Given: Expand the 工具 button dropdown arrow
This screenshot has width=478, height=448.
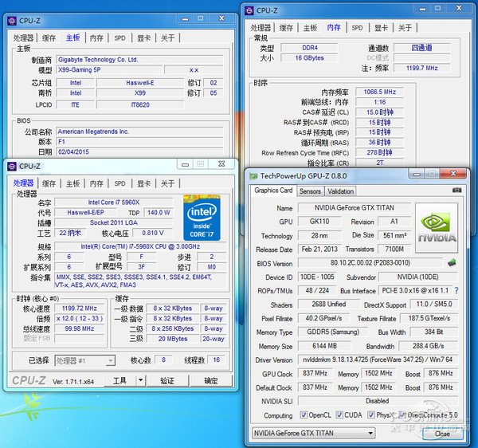Looking at the screenshot, I should point(140,381).
